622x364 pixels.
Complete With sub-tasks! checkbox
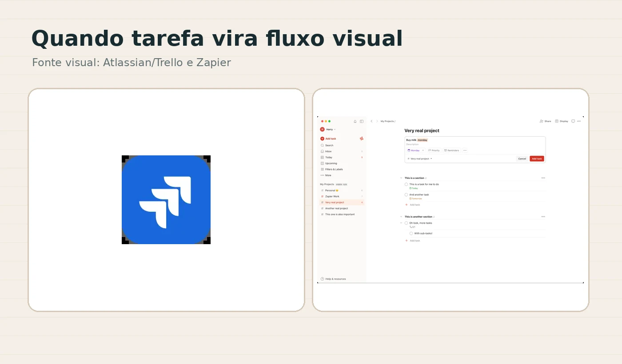(x=411, y=233)
